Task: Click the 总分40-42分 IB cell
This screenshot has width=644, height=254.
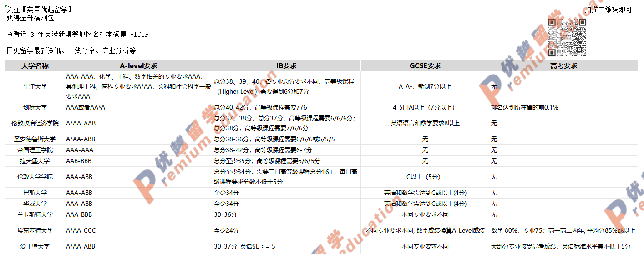Action: pyautogui.click(x=287, y=107)
